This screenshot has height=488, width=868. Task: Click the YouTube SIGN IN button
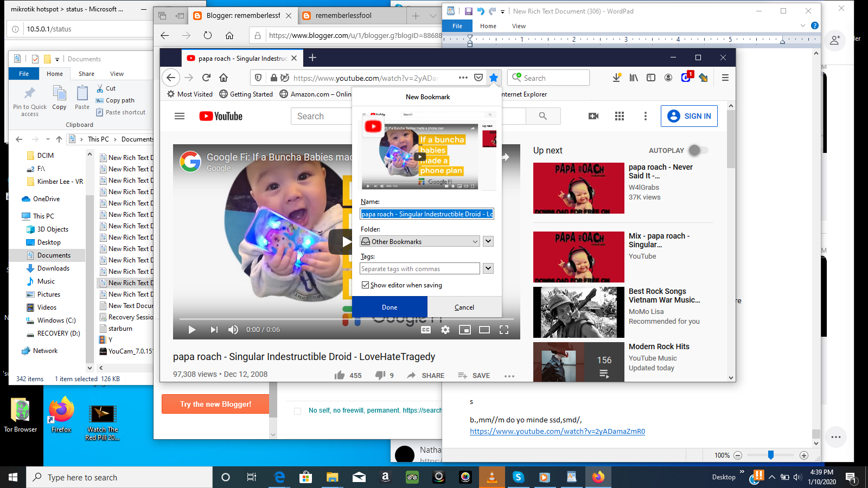tap(689, 116)
